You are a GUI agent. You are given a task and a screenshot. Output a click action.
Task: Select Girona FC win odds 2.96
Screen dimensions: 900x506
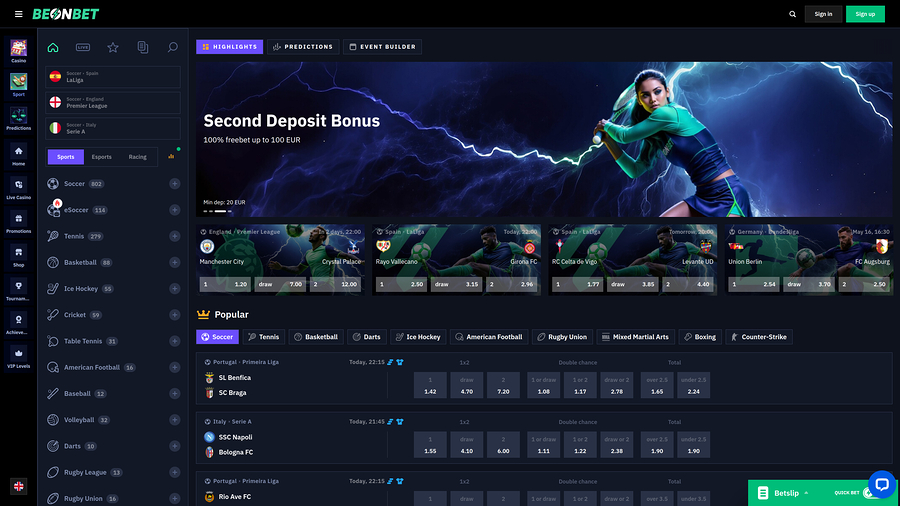(x=510, y=284)
